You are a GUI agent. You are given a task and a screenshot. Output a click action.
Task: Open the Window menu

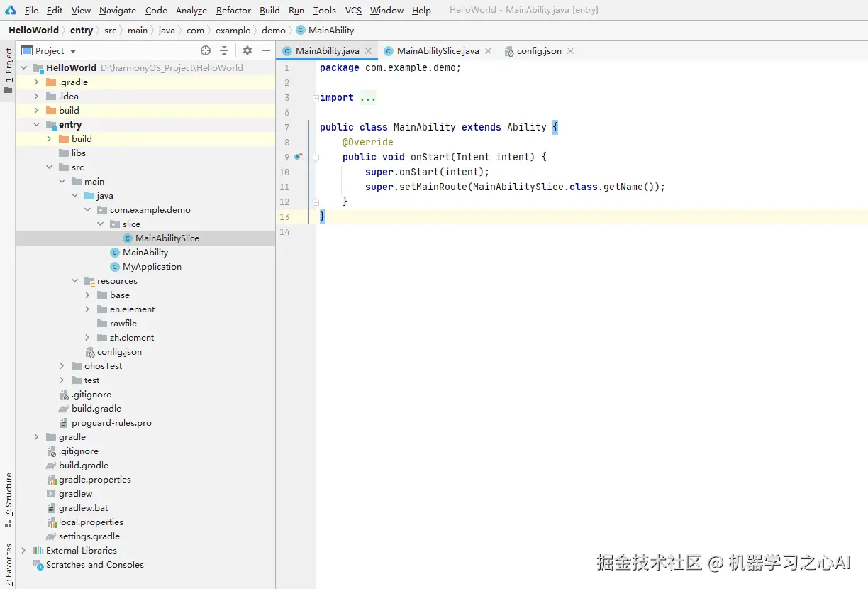(x=386, y=10)
